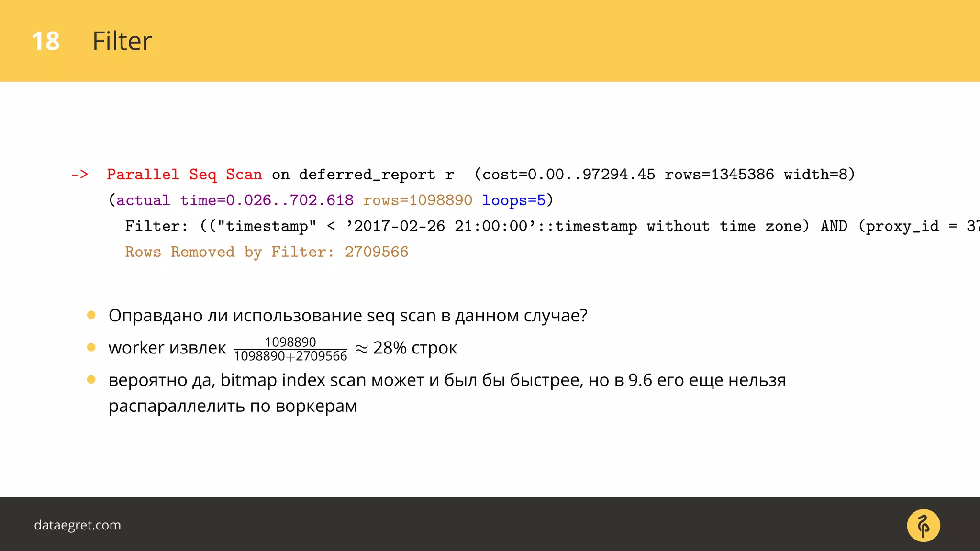Click the denominator 1098890+2709566

pyautogui.click(x=290, y=356)
